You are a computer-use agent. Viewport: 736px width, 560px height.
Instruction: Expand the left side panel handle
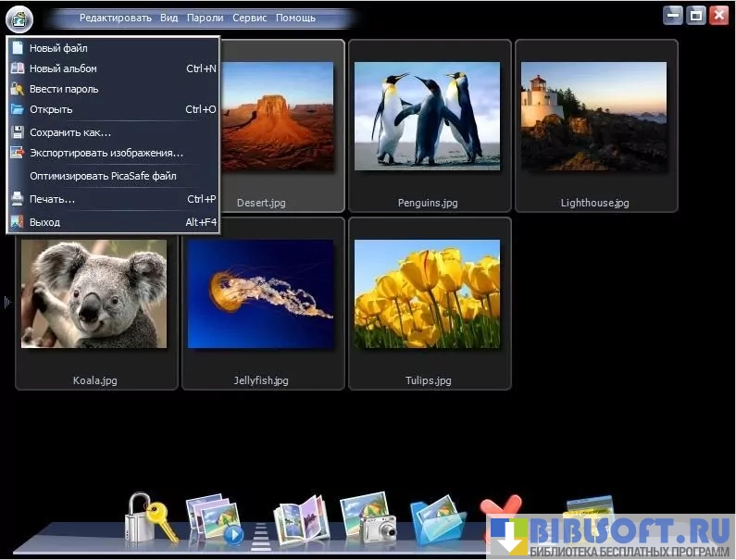coord(6,302)
